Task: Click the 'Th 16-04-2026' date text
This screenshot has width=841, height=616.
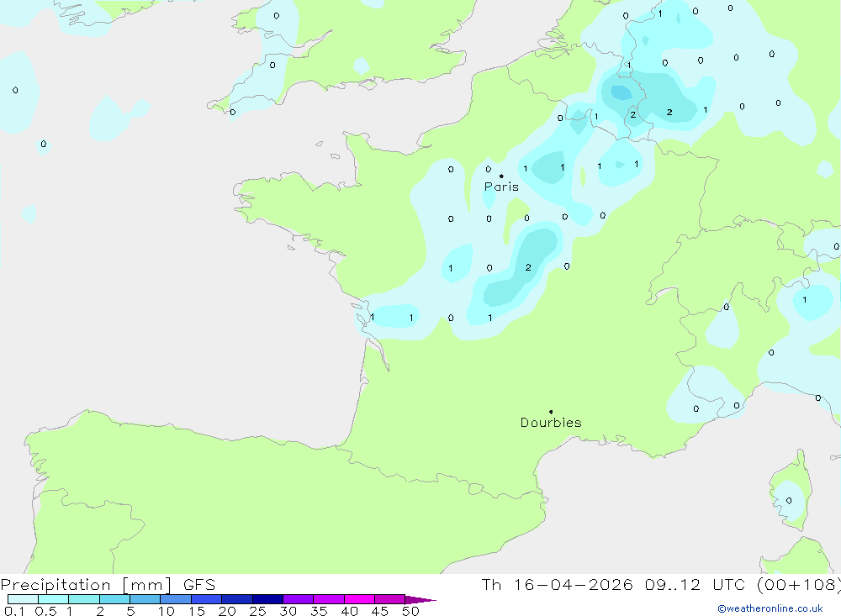Action: 558,585
